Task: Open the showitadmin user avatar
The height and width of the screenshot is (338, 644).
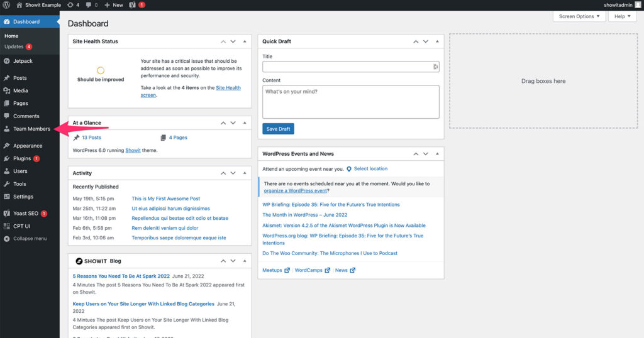Action: (x=637, y=5)
